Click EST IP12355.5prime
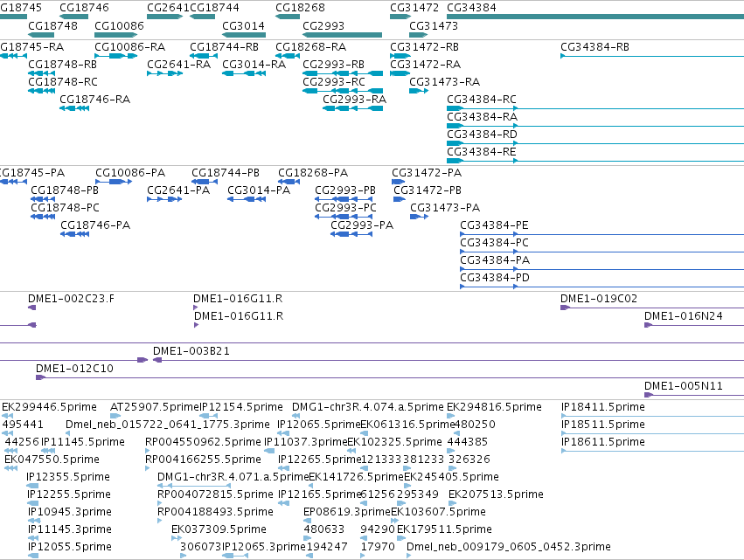The width and height of the screenshot is (744, 560). click(x=32, y=486)
